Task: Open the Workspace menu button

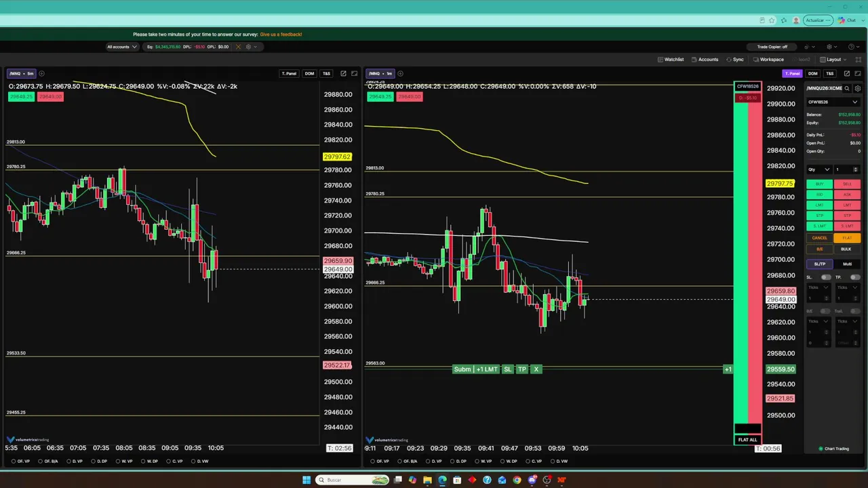Action: 768,60
